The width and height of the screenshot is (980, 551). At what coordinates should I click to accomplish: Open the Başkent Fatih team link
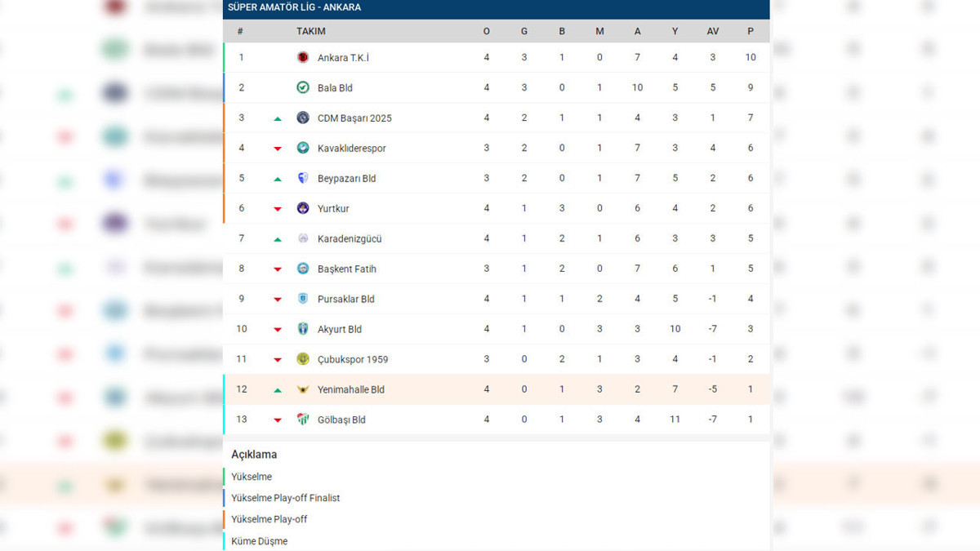click(347, 269)
